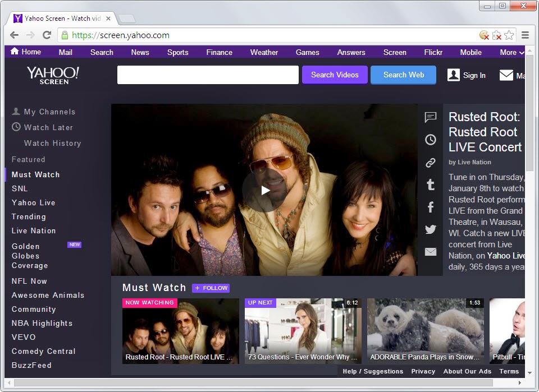This screenshot has height=392, width=539.
Task: Open the VEVO channel
Action: [x=24, y=337]
